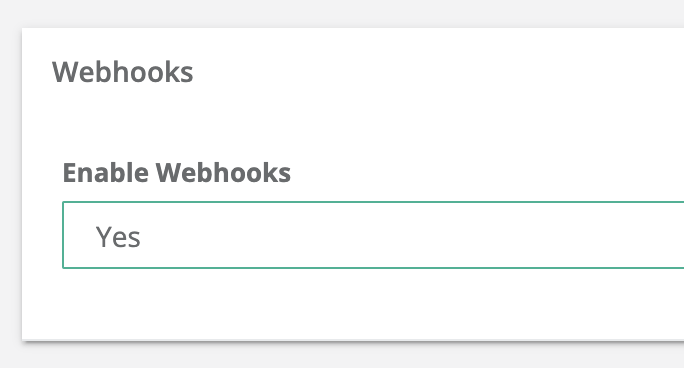Viewport: 684px width, 368px height.
Task: Click the white area below the select box
Action: [349, 304]
